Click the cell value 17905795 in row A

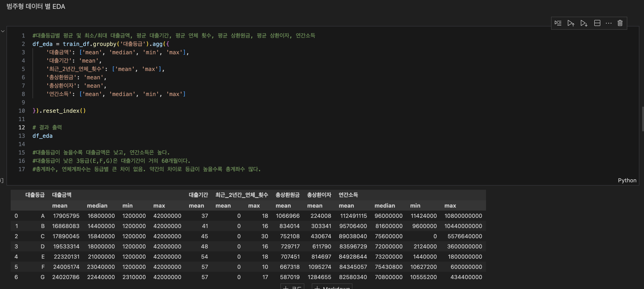click(66, 216)
